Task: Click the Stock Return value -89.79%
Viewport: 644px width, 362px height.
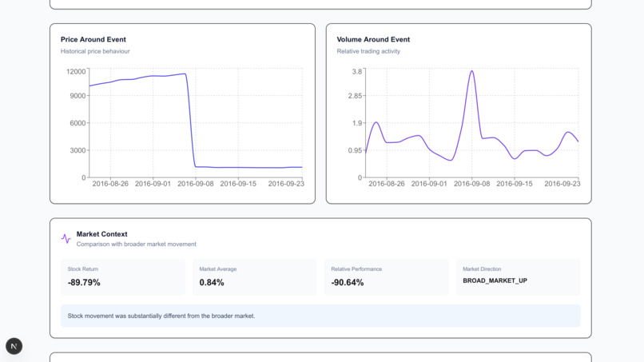Action: pos(84,282)
